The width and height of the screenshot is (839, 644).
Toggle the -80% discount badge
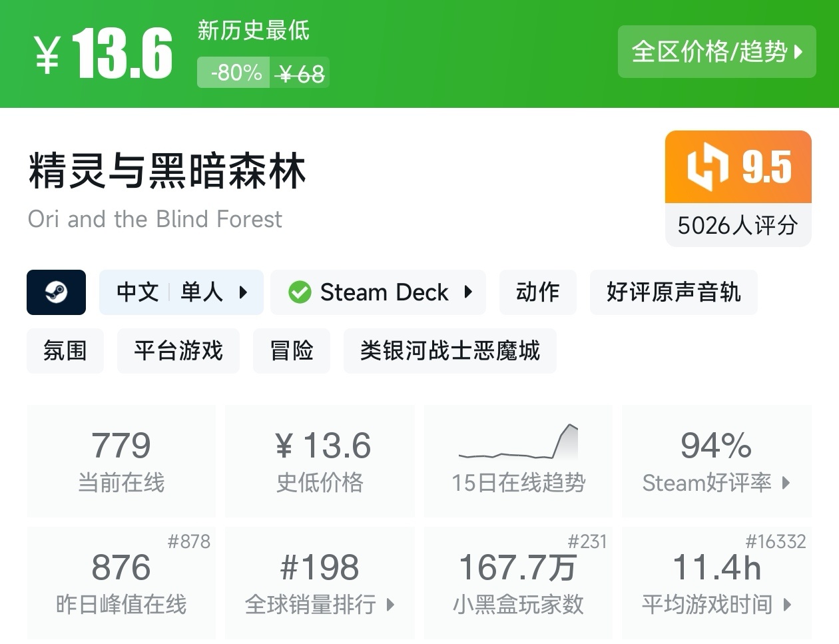[233, 73]
